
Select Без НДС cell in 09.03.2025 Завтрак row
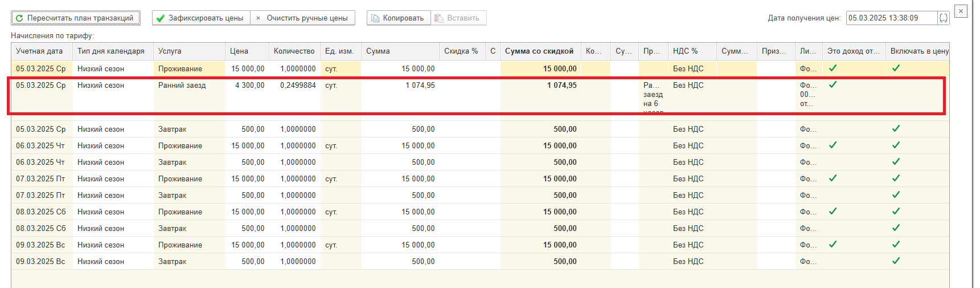point(692,261)
